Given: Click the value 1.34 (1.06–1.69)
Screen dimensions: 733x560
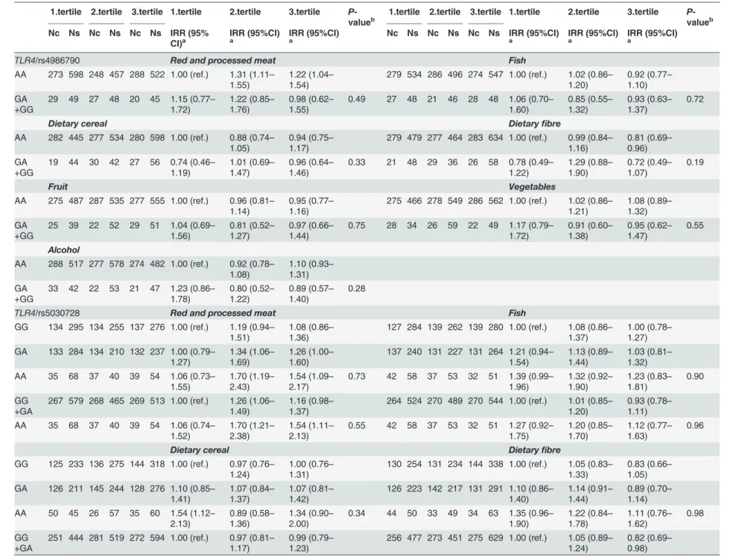Looking at the screenshot, I should (252, 357).
